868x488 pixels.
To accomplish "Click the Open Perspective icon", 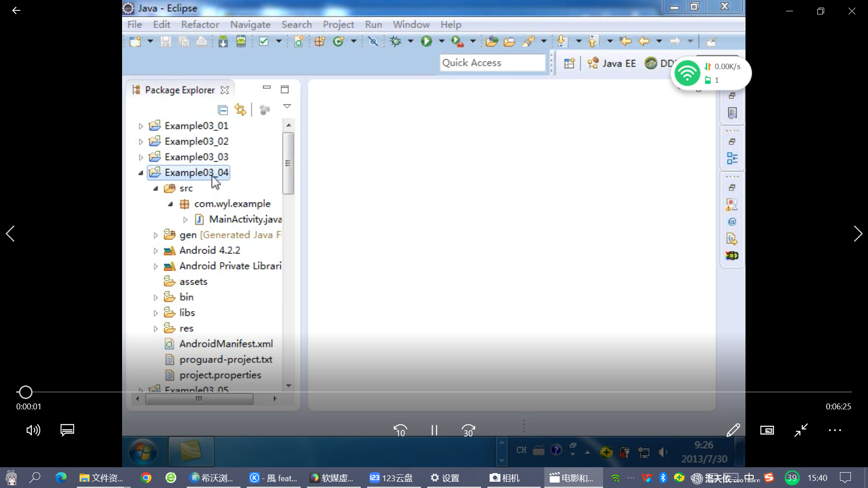I will click(x=569, y=63).
